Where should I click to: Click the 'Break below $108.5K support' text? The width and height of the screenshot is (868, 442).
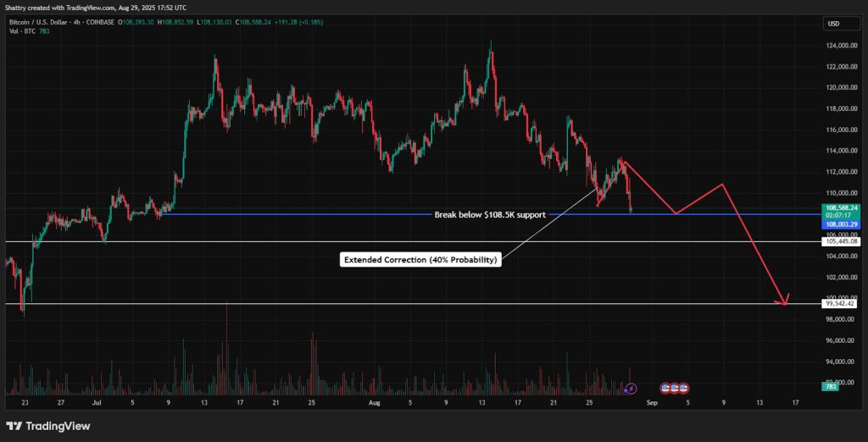pos(490,215)
